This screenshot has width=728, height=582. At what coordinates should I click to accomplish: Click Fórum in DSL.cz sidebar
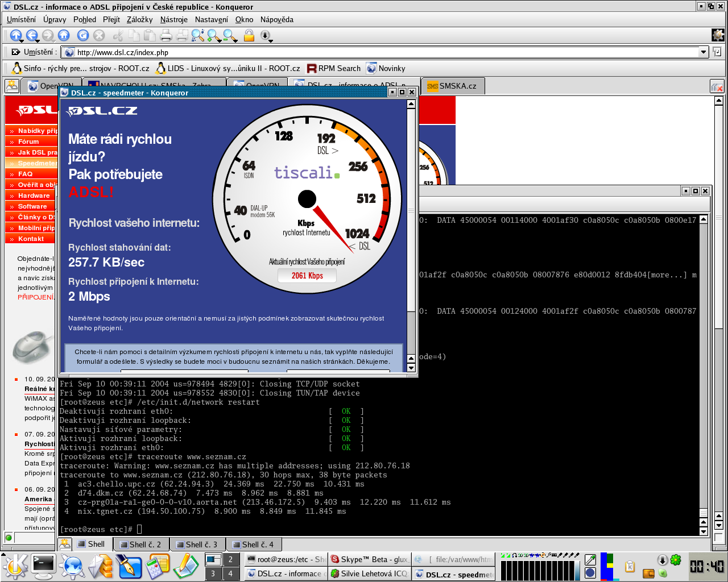point(28,142)
